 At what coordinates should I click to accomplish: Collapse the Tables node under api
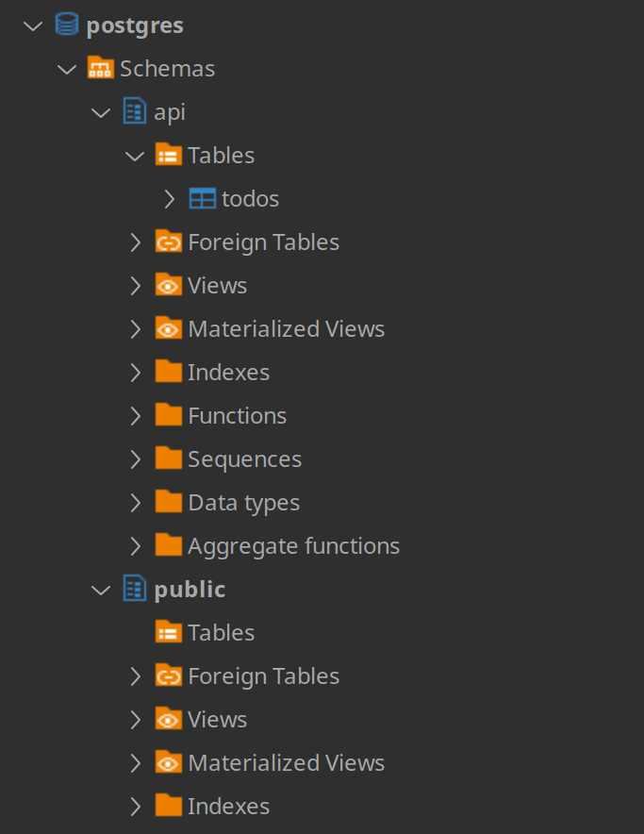coord(135,156)
